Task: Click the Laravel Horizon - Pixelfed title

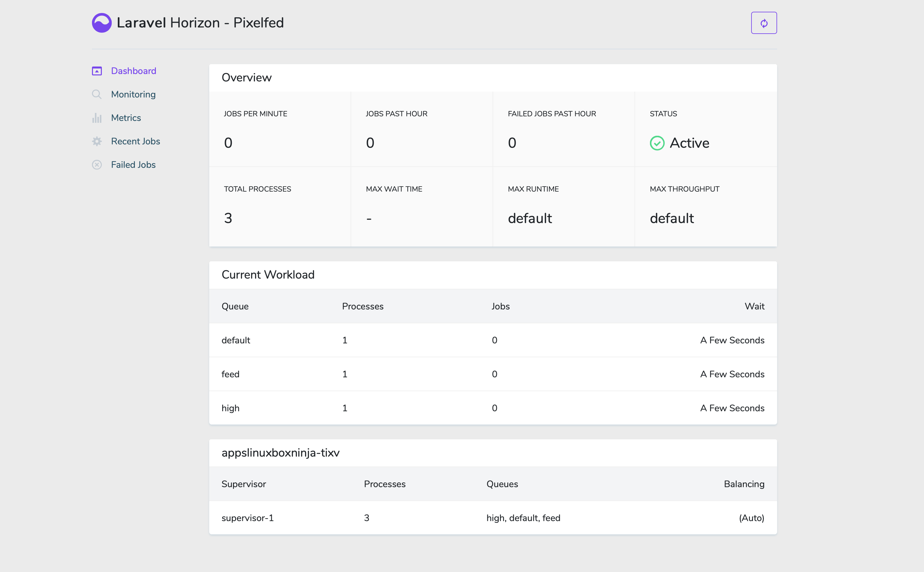Action: [200, 23]
